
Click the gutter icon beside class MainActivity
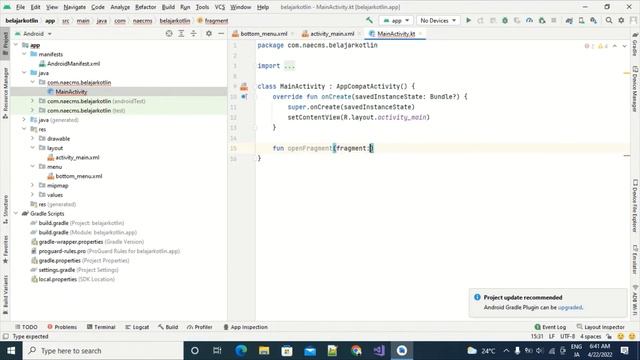pyautogui.click(x=244, y=87)
